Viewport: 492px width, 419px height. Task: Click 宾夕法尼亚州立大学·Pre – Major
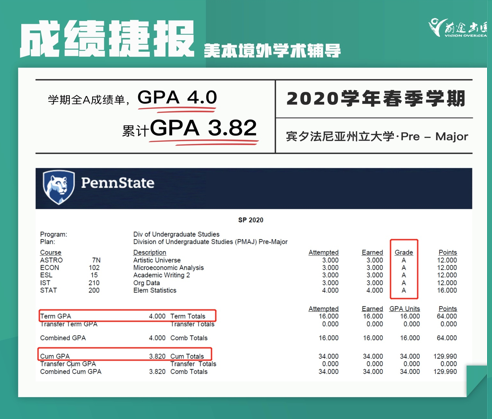[x=377, y=136]
